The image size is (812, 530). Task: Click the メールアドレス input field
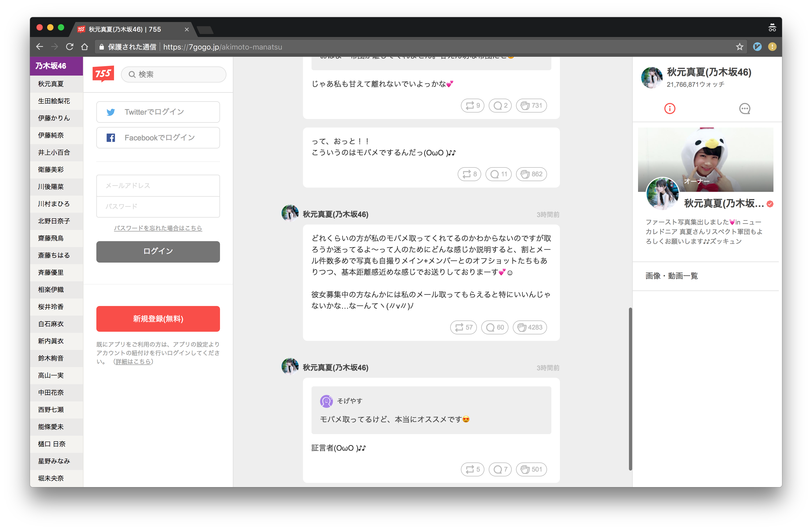click(x=158, y=186)
